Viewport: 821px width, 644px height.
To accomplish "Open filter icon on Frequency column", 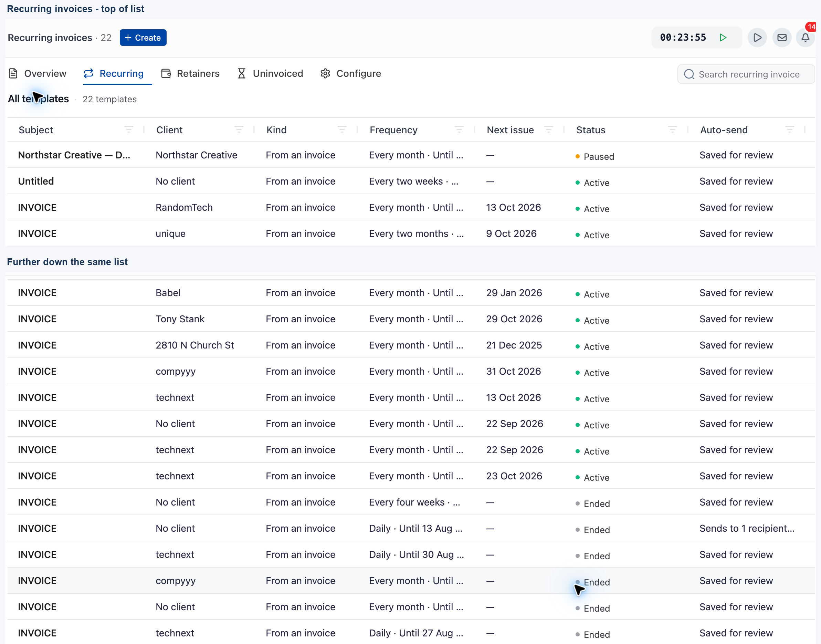I will pos(459,130).
